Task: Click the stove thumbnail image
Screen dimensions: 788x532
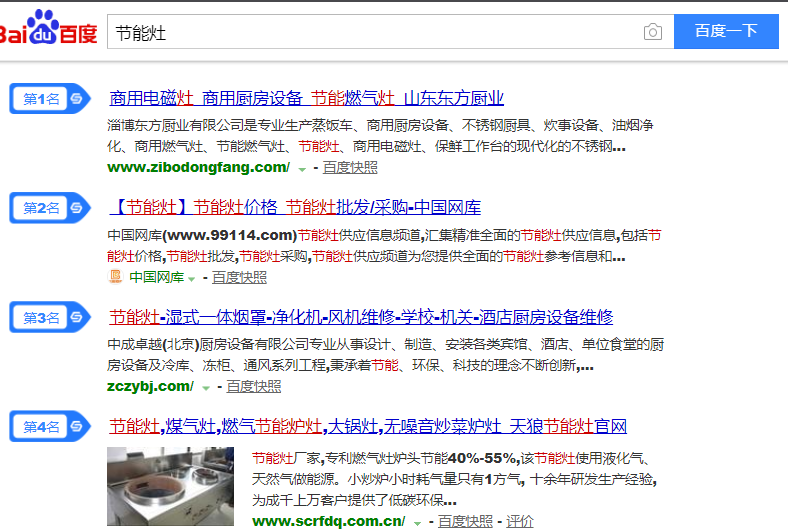Action: (x=170, y=486)
